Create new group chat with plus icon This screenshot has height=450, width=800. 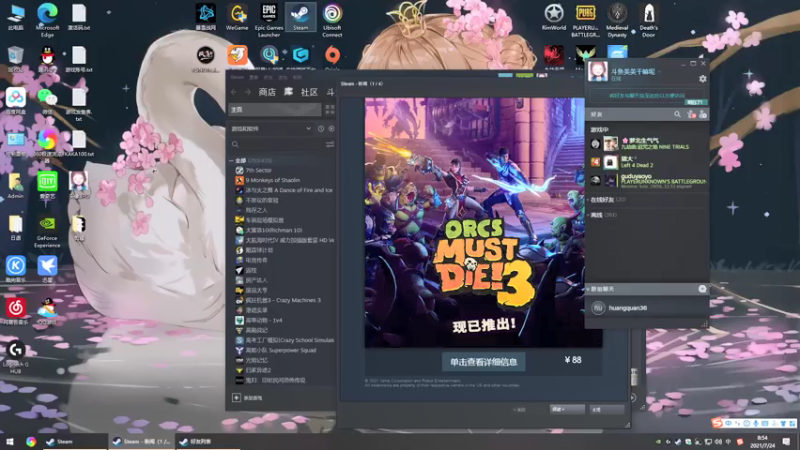coord(702,289)
